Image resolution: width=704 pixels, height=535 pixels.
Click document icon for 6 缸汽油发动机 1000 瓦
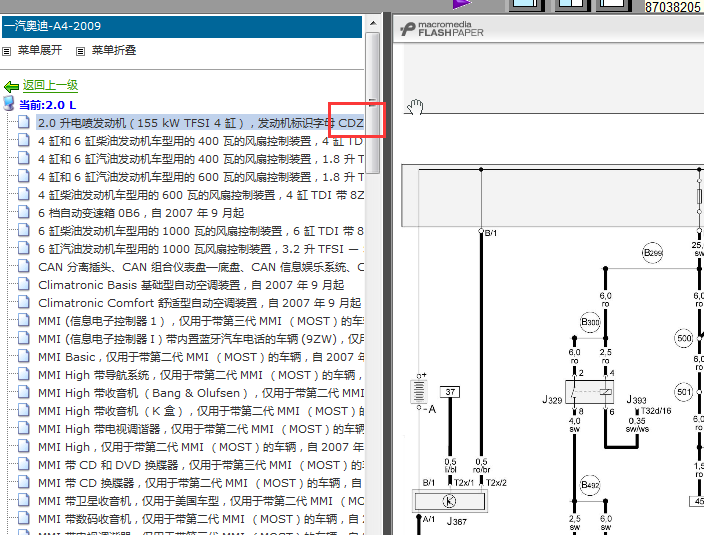(x=23, y=248)
